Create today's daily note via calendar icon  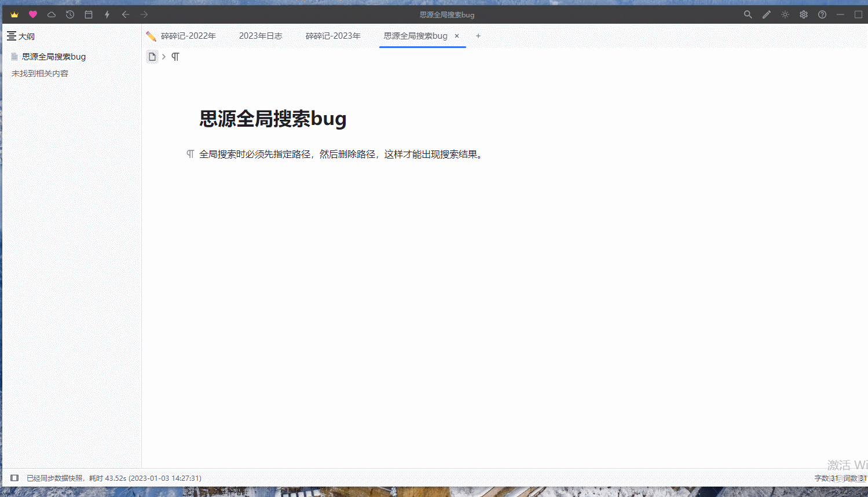(88, 14)
